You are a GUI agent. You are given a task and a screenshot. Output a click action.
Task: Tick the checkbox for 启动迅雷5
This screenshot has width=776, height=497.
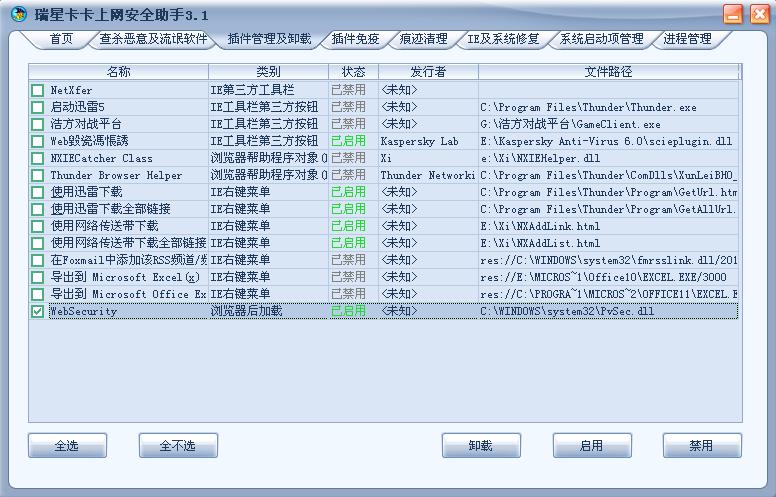point(37,107)
